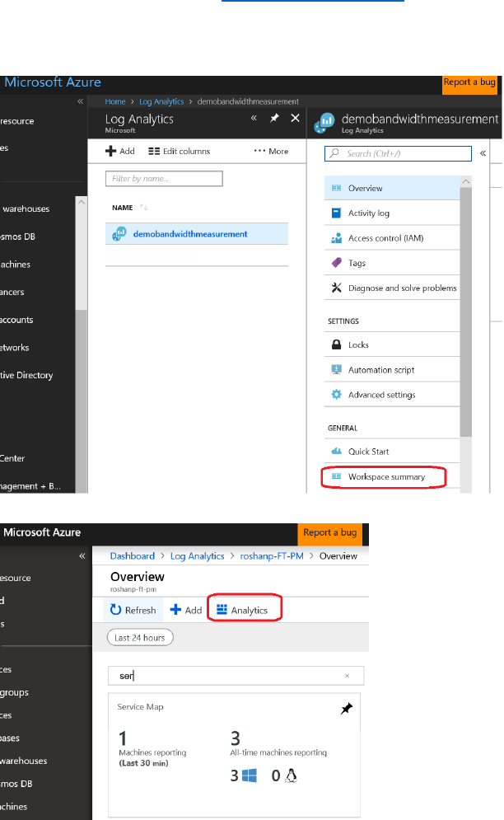Click Refresh in Overview toolbar

133,611
